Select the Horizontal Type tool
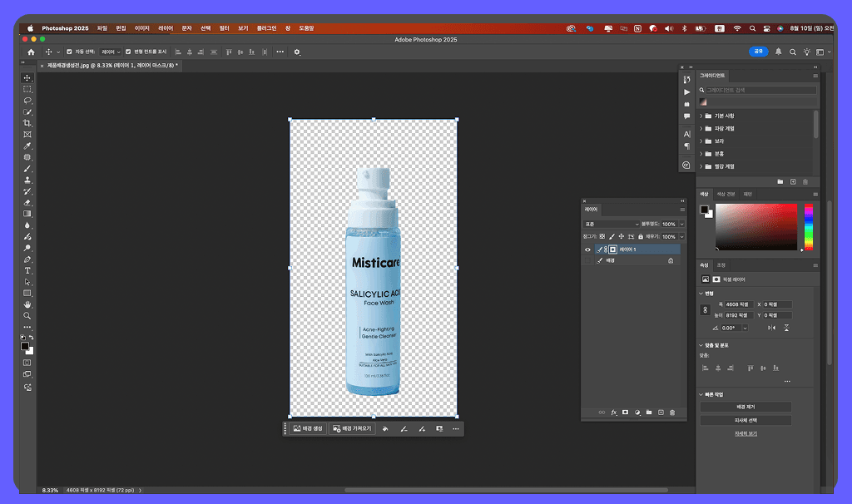Viewport: 852px width, 504px height. [x=27, y=270]
